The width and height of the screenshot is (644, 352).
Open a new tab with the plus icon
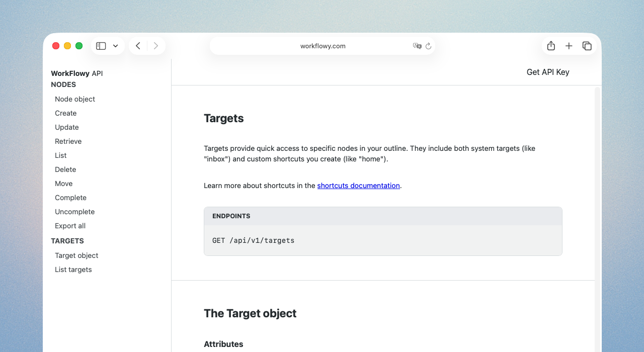(x=569, y=45)
